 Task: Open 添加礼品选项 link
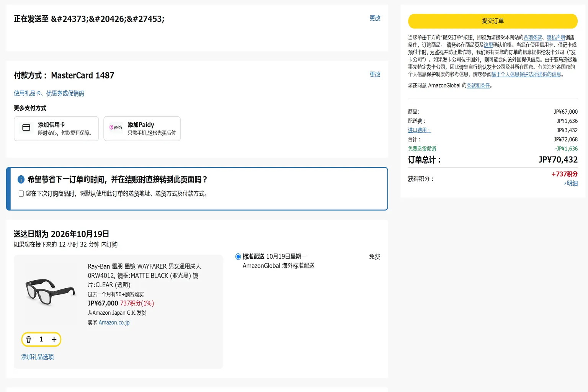[x=38, y=357]
